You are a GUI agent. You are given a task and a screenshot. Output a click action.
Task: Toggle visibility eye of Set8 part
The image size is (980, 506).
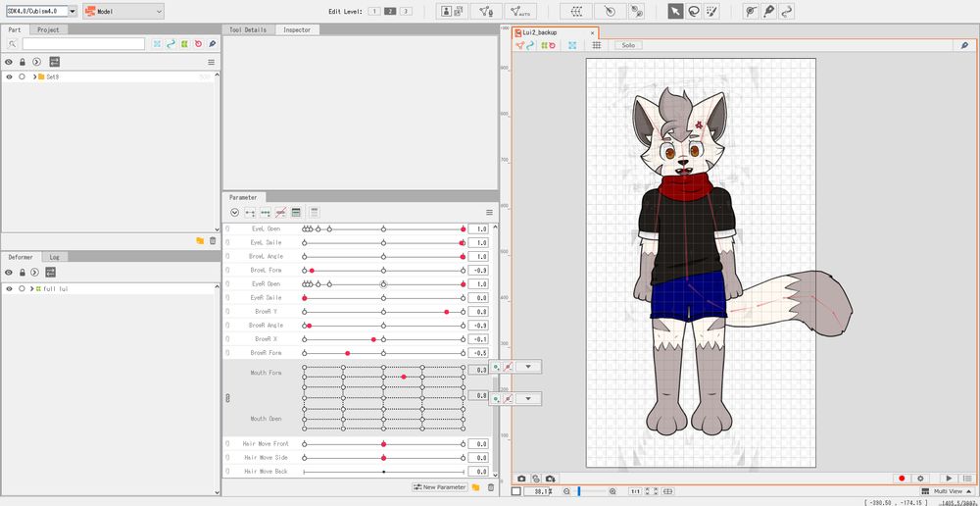pyautogui.click(x=10, y=76)
